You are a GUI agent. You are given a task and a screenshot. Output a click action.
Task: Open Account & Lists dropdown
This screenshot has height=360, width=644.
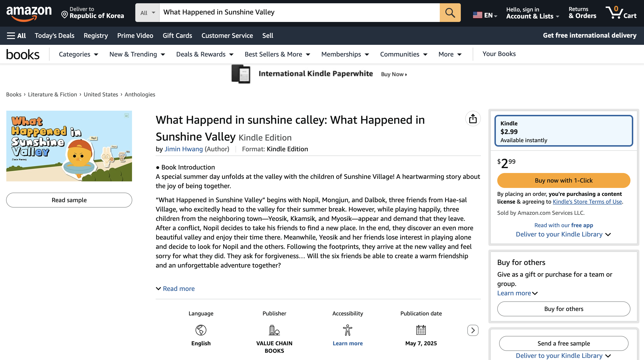[533, 13]
